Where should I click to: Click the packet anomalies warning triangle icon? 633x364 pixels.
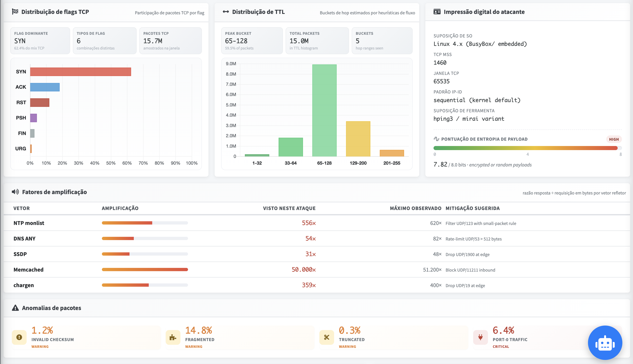tap(15, 308)
